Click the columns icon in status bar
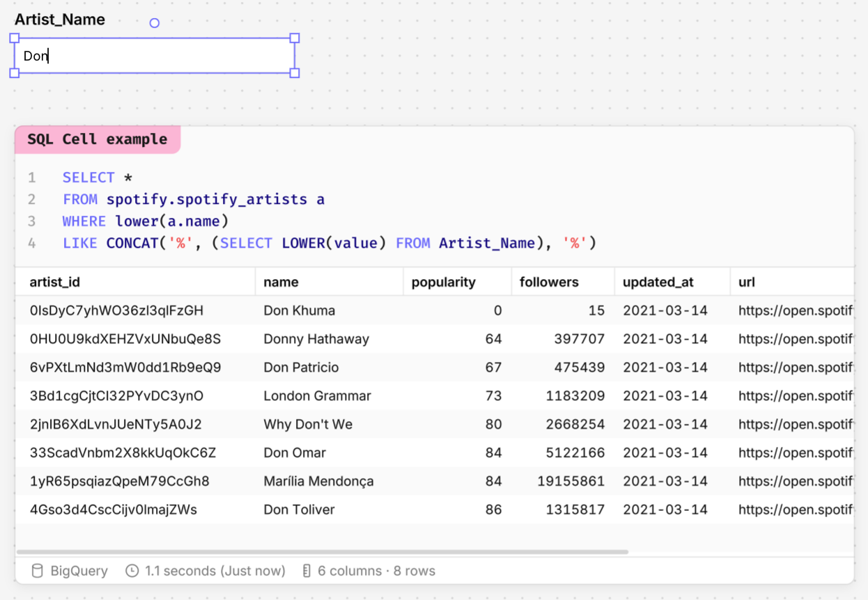Screen dimensions: 868x600 307,571
